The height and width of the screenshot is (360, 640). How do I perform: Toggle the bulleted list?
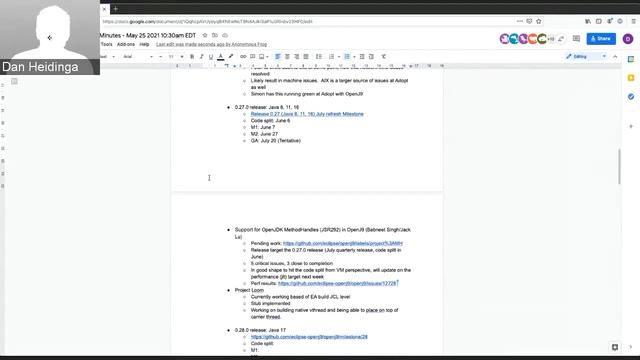347,57
